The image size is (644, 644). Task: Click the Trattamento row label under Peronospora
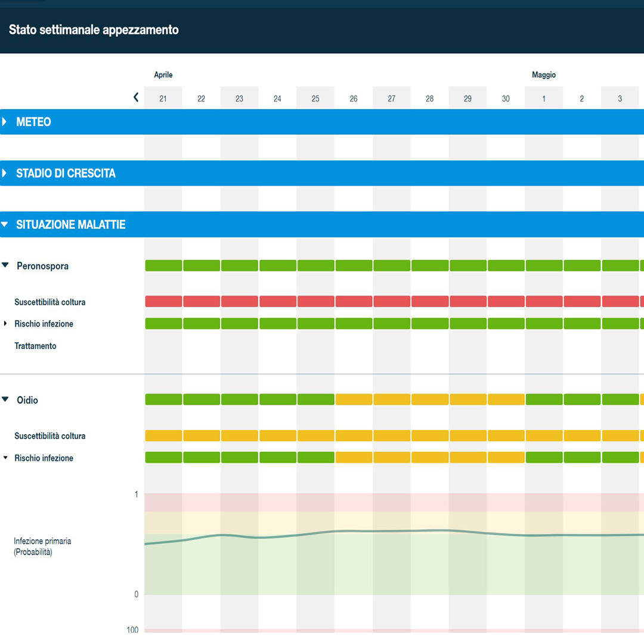point(36,346)
